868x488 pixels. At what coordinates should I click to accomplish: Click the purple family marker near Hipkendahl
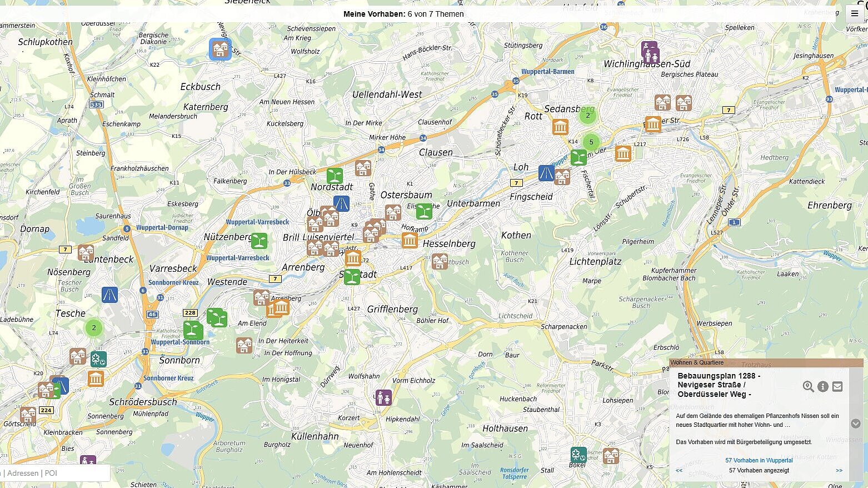383,397
